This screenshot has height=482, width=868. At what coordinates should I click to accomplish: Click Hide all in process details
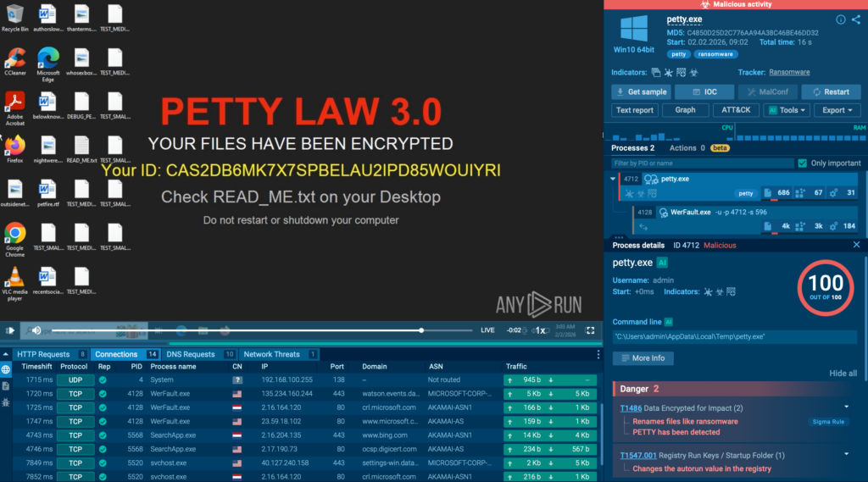[843, 374]
